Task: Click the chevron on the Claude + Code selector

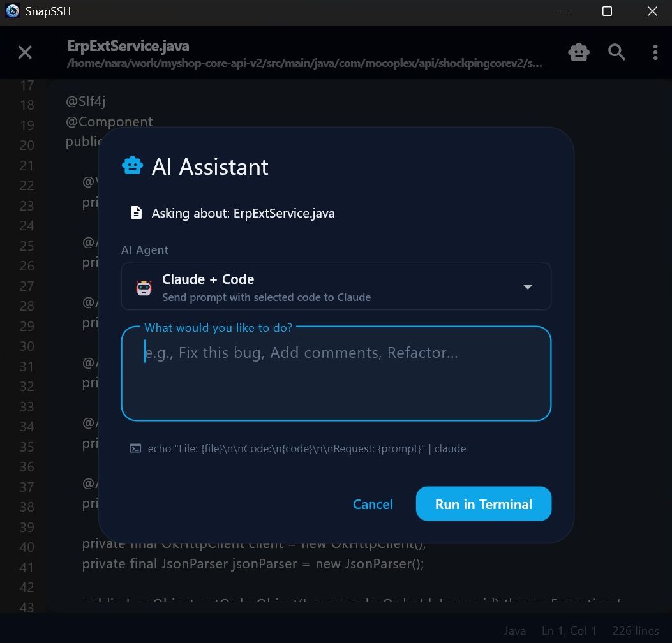Action: coord(528,287)
